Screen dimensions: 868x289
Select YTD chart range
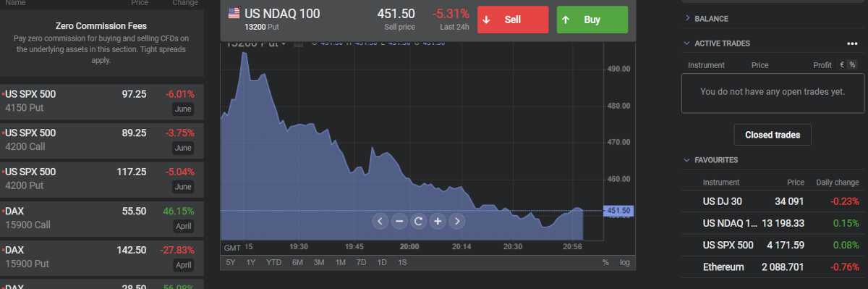274,262
